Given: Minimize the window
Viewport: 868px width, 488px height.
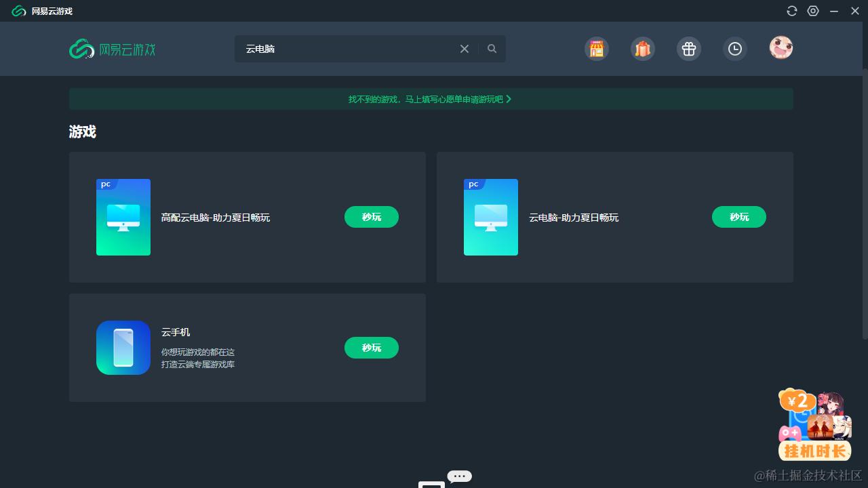Looking at the screenshot, I should [834, 11].
